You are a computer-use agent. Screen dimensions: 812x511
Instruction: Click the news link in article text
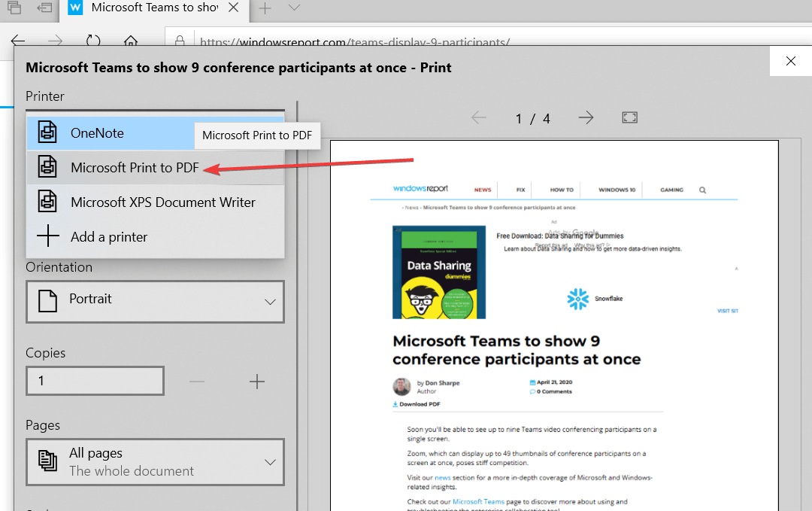pos(442,478)
